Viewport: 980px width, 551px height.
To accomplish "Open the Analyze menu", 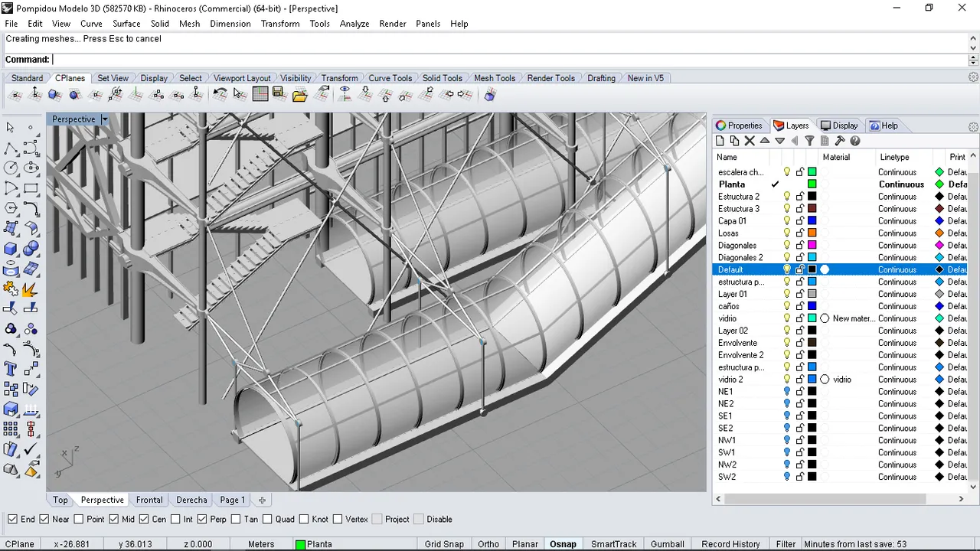I will click(354, 24).
